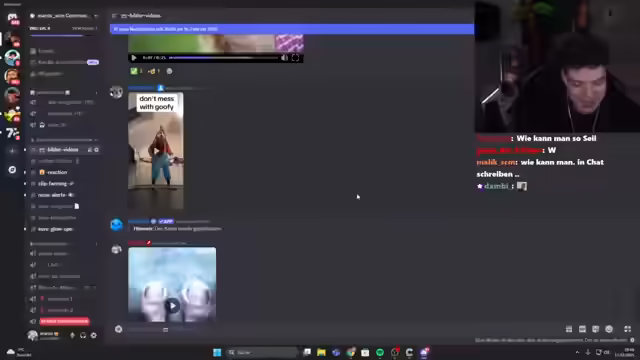
Task: Select the bilder-videos channel
Action: pos(62,150)
